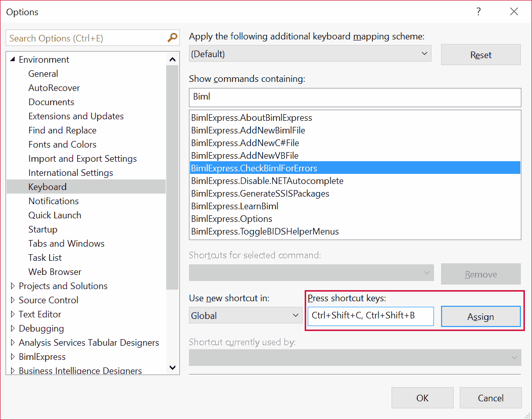The width and height of the screenshot is (532, 420).
Task: Select BimlExpress.GenerateSSISPackages command
Action: pyautogui.click(x=260, y=194)
